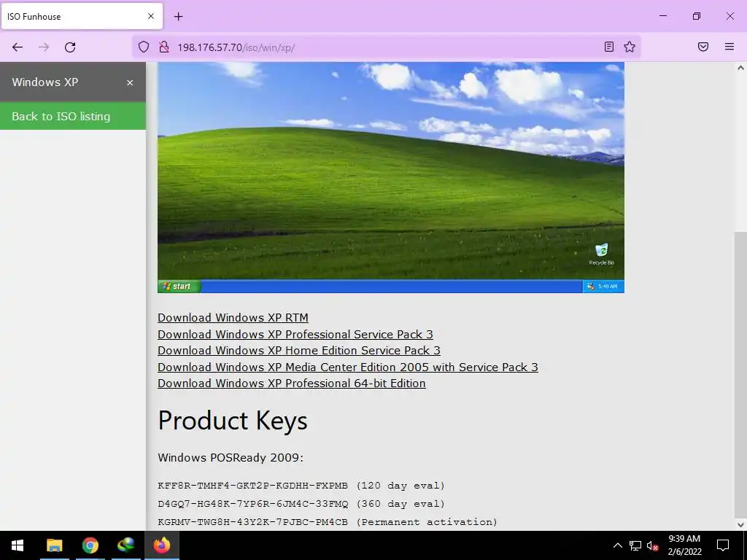Viewport: 747px width, 560px height.
Task: Select the ISO Funhouse tab
Action: pos(82,16)
